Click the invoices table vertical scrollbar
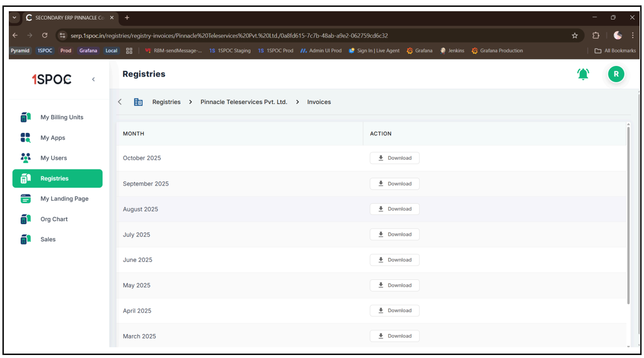This screenshot has height=358, width=644. 628,215
